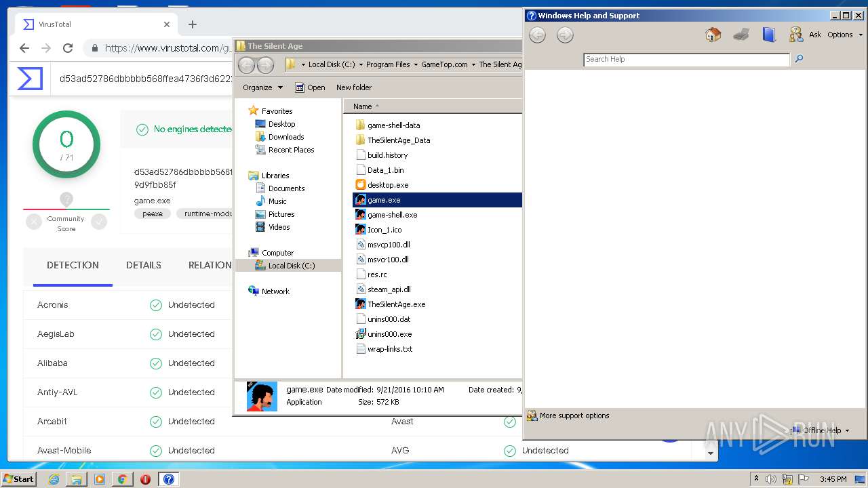Switch to the DETECTION tab
This screenshot has height=488, width=868.
(73, 265)
